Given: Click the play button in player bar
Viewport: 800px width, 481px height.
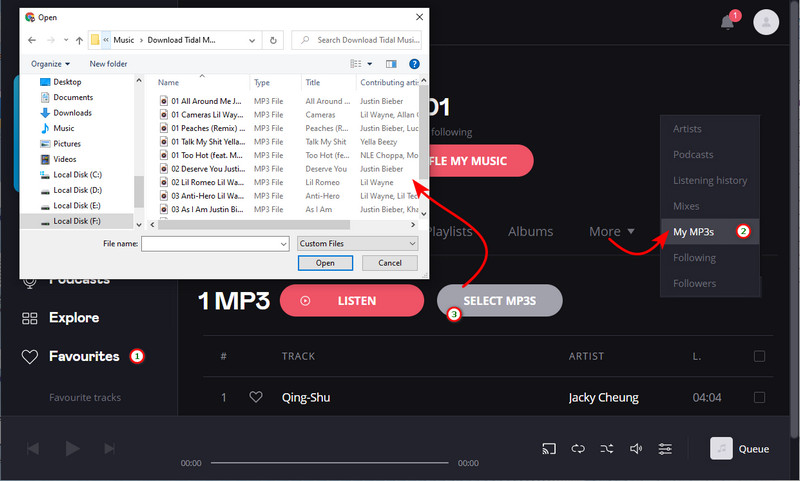Looking at the screenshot, I should [72, 448].
